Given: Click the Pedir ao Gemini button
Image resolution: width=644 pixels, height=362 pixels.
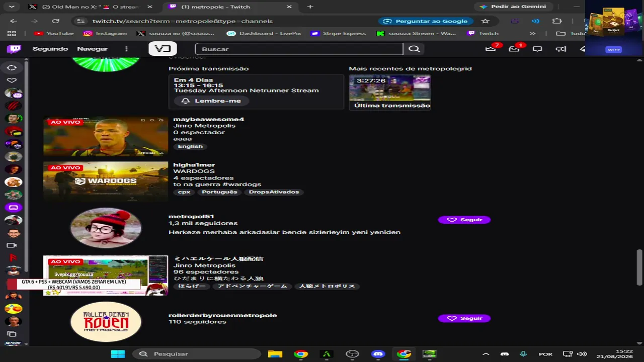Looking at the screenshot, I should (513, 7).
